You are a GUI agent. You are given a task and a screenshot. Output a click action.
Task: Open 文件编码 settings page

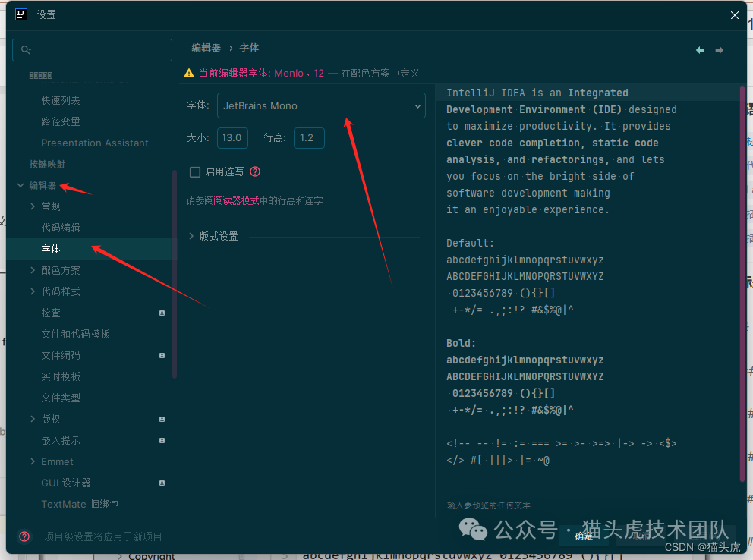pos(61,355)
